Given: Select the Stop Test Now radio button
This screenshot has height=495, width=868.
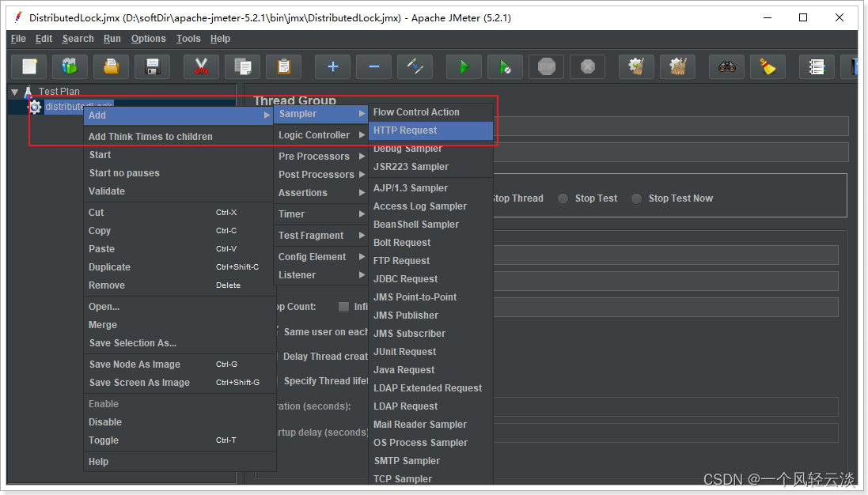Looking at the screenshot, I should (637, 198).
